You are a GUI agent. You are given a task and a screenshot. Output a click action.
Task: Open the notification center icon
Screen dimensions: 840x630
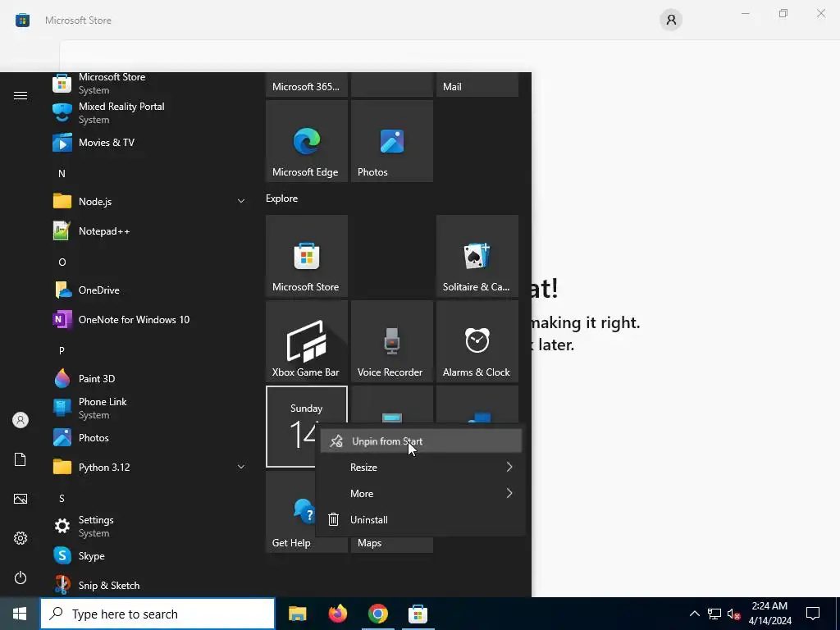tap(813, 614)
